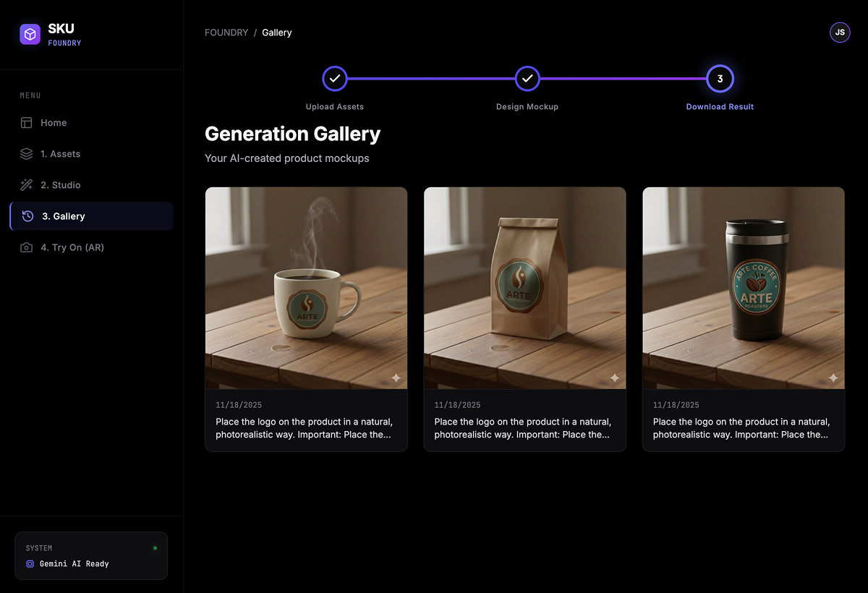
Task: Click the magic wand icon beside Studio
Action: tap(27, 184)
